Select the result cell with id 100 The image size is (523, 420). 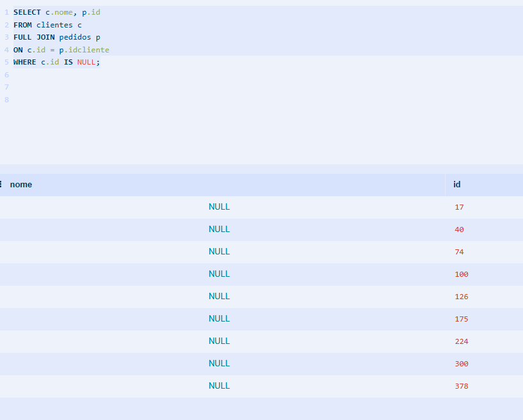click(484, 274)
